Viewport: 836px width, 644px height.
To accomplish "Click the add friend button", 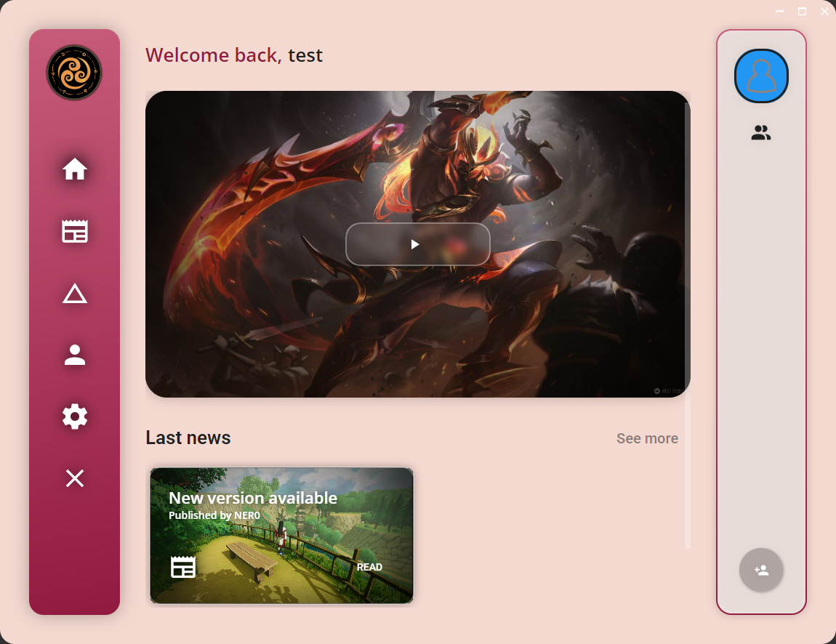I will pos(761,570).
